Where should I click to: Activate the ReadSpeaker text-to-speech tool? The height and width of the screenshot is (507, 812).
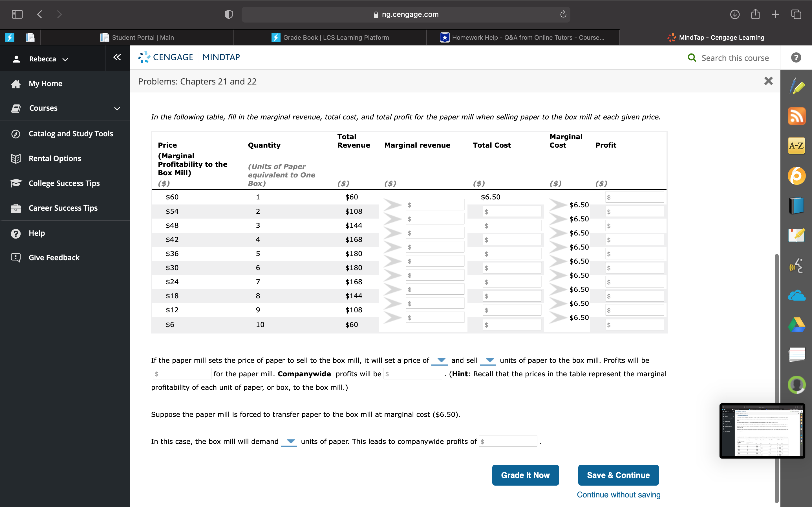[797, 265]
